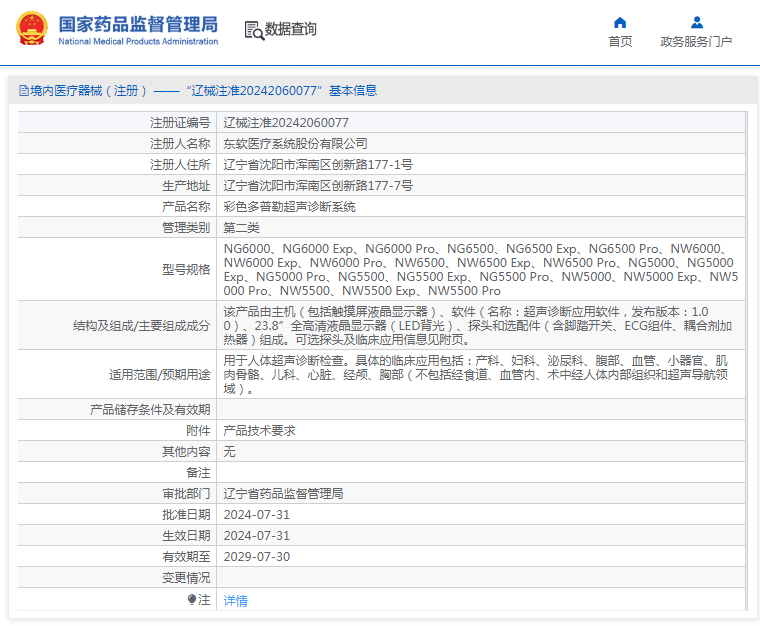The height and width of the screenshot is (626, 760).
Task: Click the National Medical Products Administration subtitle
Action: click(137, 42)
